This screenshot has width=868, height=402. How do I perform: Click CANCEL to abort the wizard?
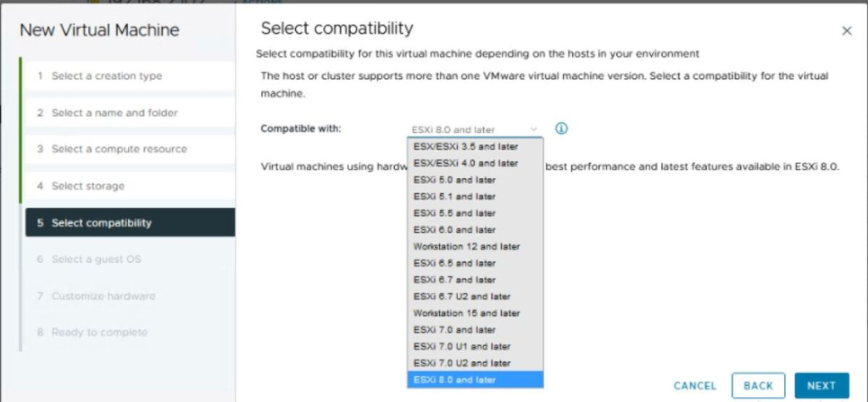click(x=695, y=386)
